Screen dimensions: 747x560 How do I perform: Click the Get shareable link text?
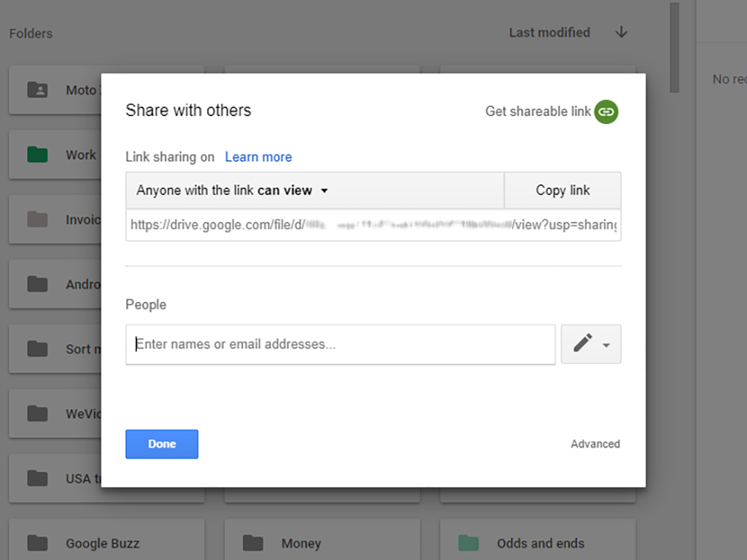tap(538, 112)
